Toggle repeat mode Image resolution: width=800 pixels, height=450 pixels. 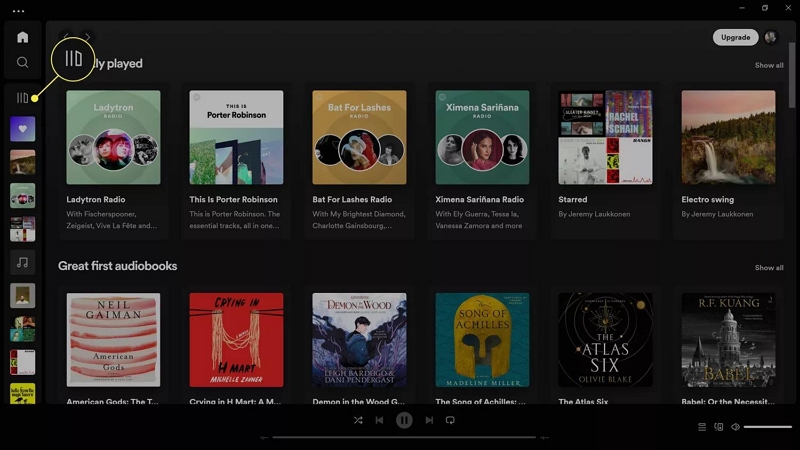(x=450, y=420)
